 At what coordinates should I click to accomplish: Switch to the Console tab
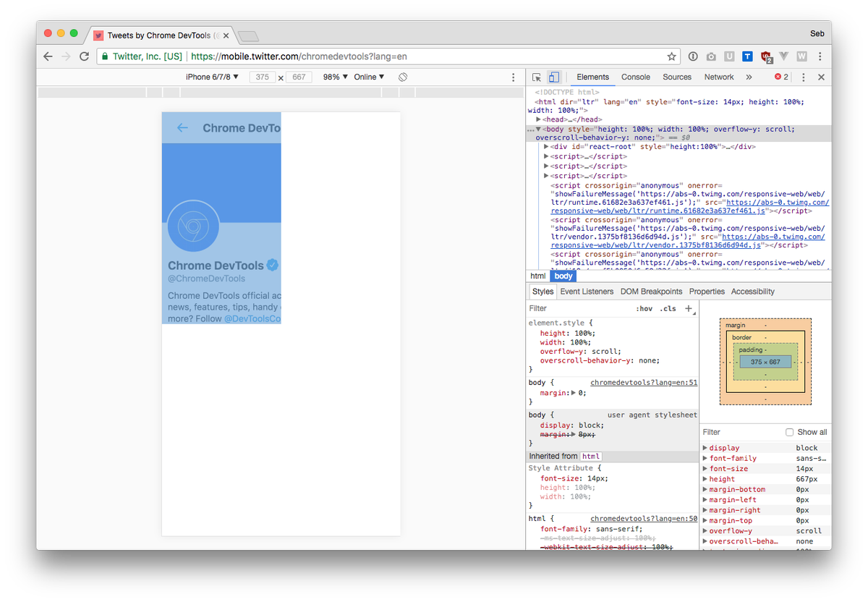coord(636,77)
